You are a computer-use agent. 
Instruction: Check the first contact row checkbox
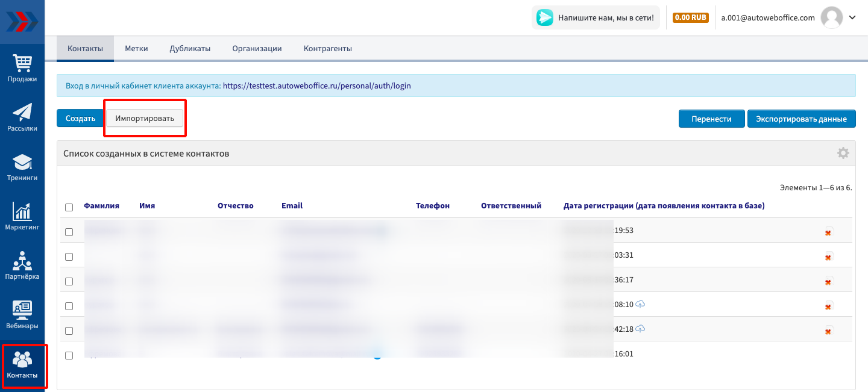(x=69, y=232)
